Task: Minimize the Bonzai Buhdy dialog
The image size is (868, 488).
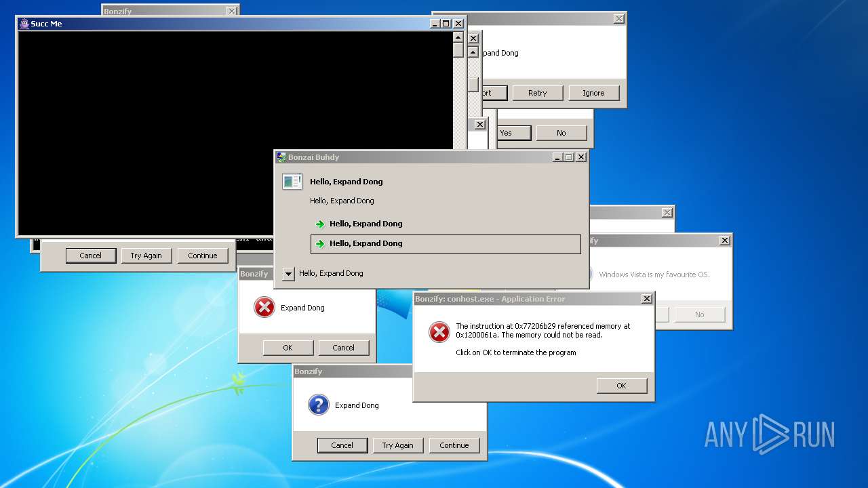Action: click(557, 157)
